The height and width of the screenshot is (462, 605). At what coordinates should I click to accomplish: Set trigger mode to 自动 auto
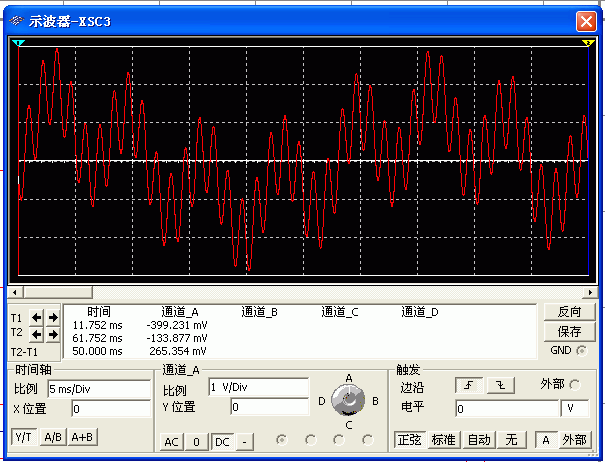480,439
